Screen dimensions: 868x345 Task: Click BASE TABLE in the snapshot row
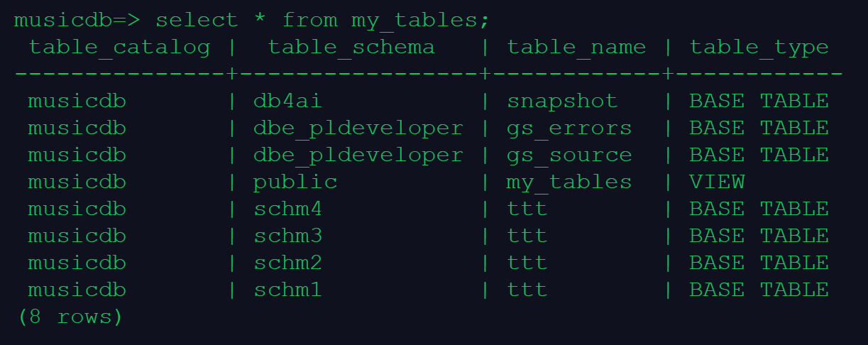tap(759, 102)
